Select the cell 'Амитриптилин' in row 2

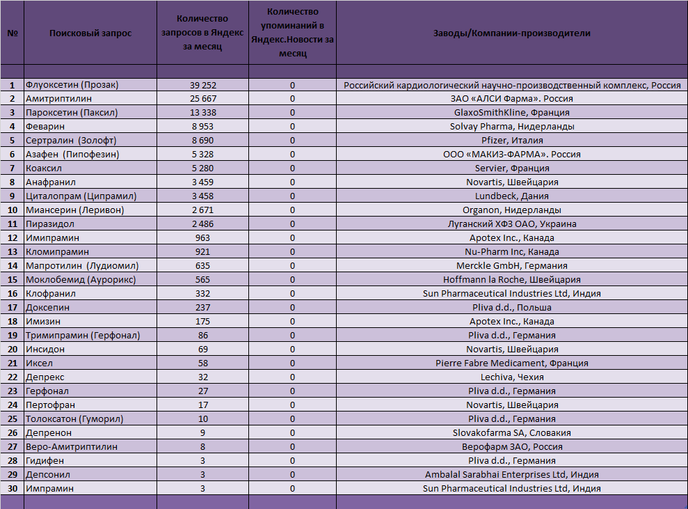point(90,99)
